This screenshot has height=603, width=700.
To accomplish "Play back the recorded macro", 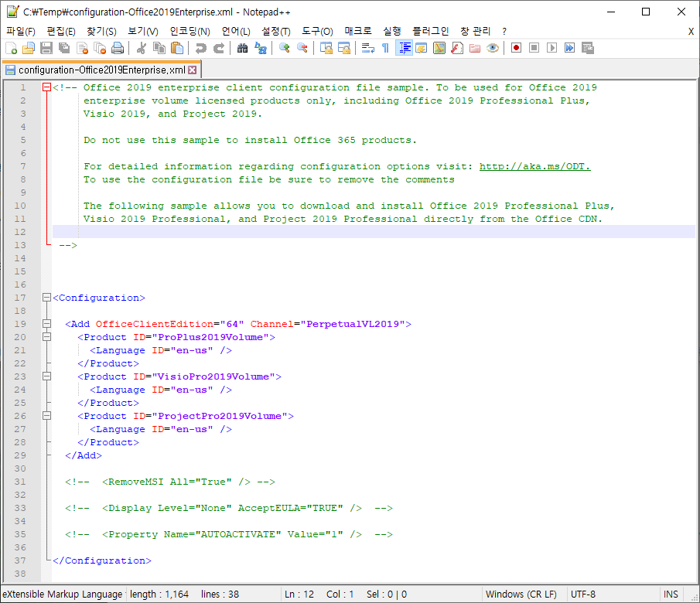I will (x=551, y=48).
